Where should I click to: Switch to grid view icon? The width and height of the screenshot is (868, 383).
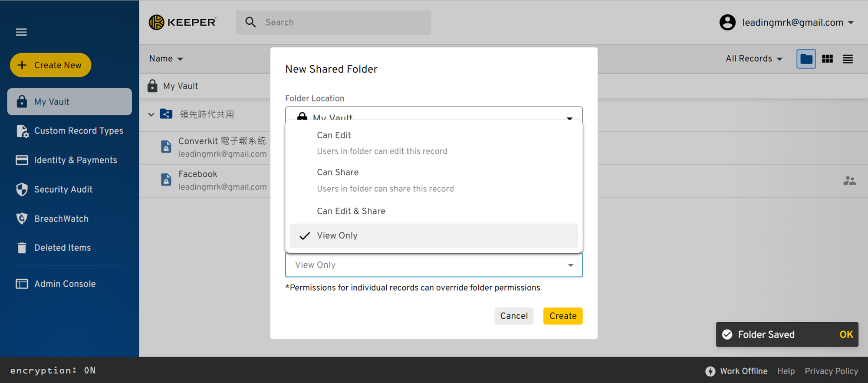pos(827,59)
